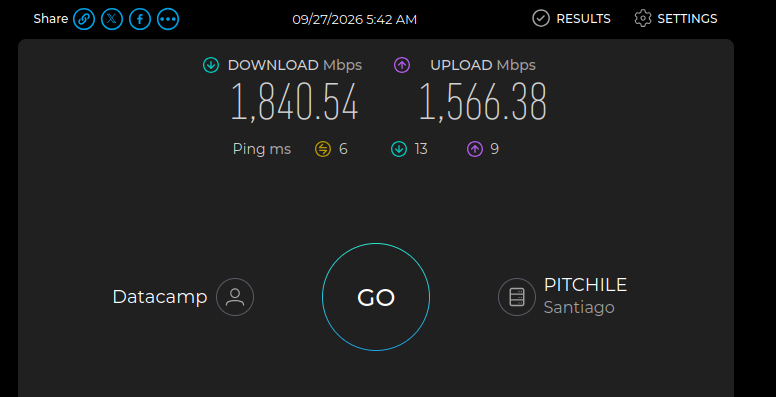Click the date 09/27/2026 5:42 AM

click(x=354, y=20)
